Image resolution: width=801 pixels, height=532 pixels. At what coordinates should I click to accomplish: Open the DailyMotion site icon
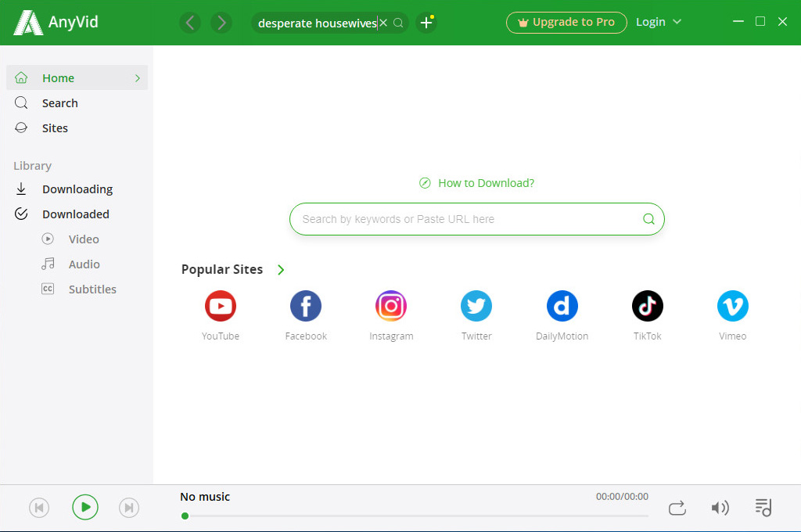(562, 306)
